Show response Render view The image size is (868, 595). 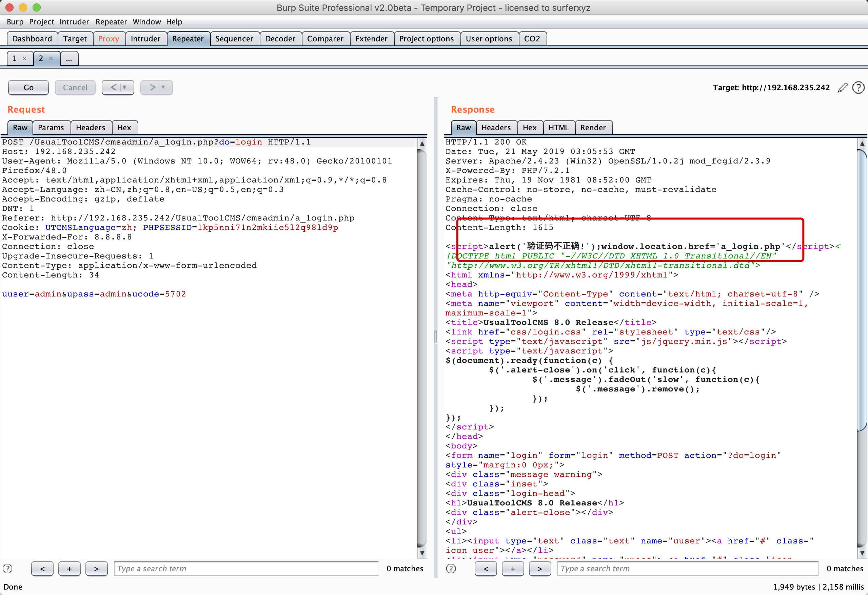593,128
